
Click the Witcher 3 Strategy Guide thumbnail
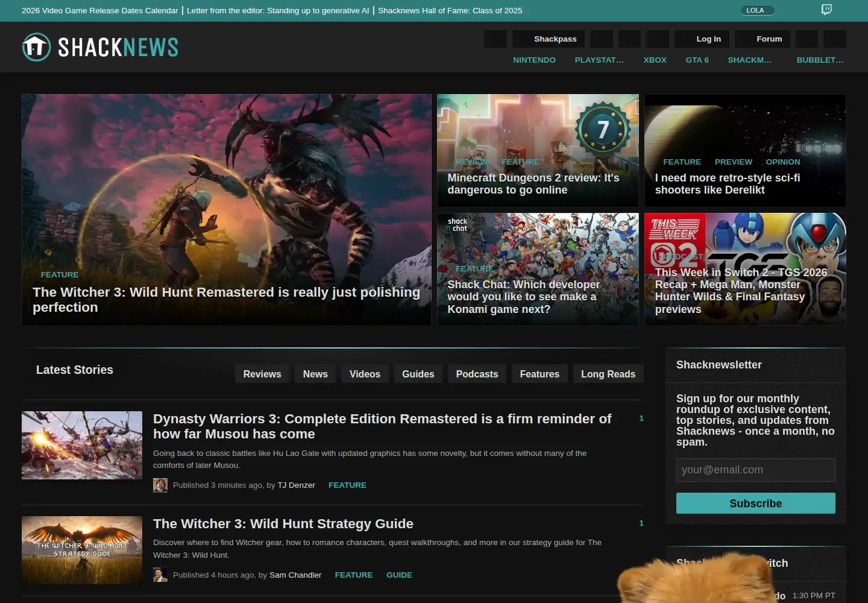82,550
